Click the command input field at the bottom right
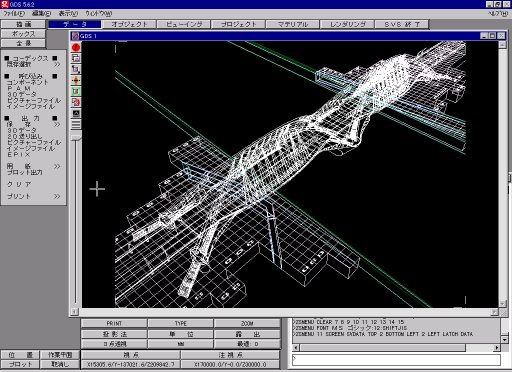The width and height of the screenshot is (512, 372). pos(396,360)
